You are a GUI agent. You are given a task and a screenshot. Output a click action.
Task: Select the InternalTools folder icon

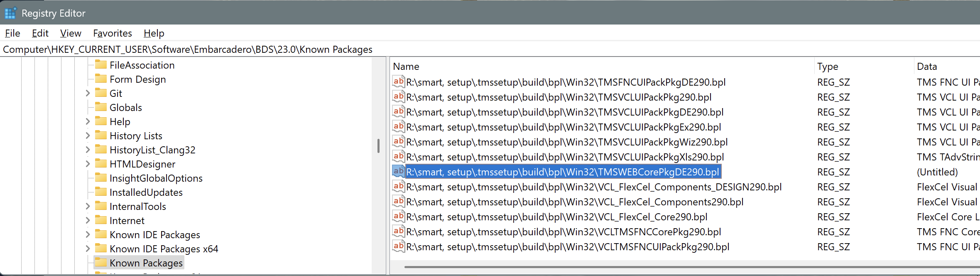(x=101, y=206)
